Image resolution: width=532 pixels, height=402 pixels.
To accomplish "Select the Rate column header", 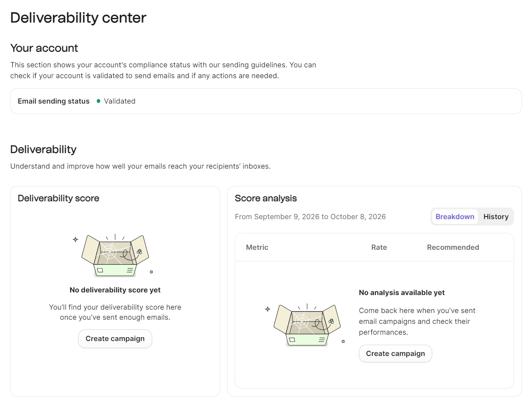I will [379, 247].
